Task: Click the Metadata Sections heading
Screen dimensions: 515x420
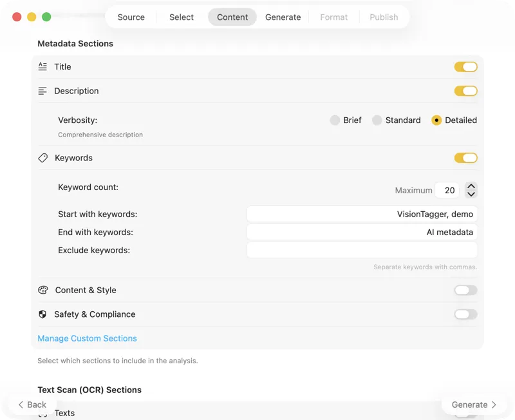Action: point(75,44)
